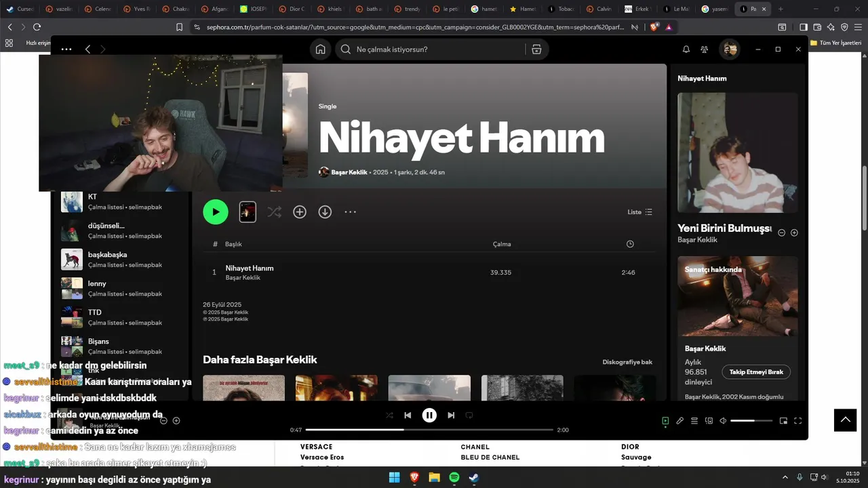Viewport: 868px width, 488px height.
Task: Toggle shuffle in player bar
Action: point(389,415)
